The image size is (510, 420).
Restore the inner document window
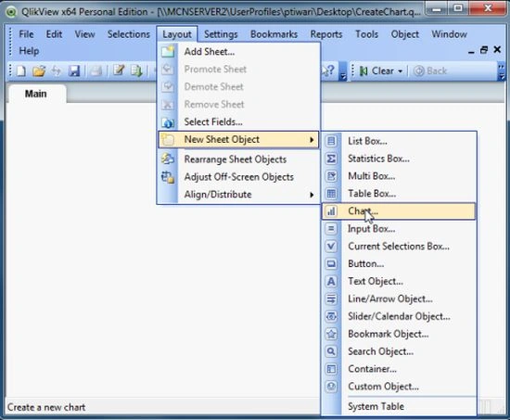pos(484,50)
